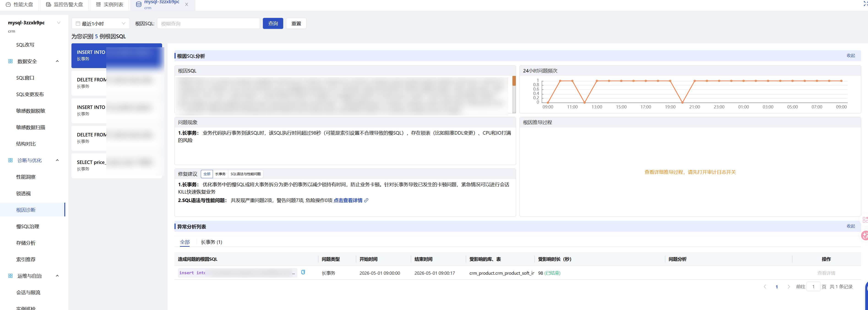Open 结构对比 in the sidebar
868x310 pixels.
pos(26,144)
